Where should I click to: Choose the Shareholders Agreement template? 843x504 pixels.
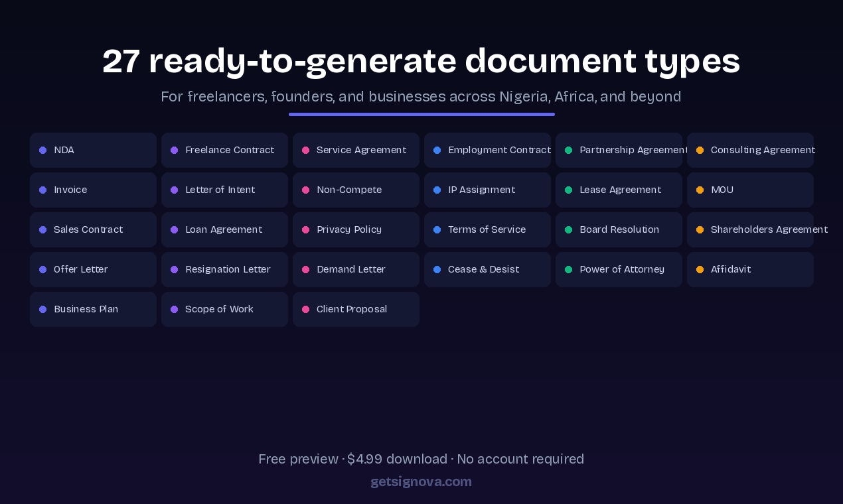click(750, 229)
